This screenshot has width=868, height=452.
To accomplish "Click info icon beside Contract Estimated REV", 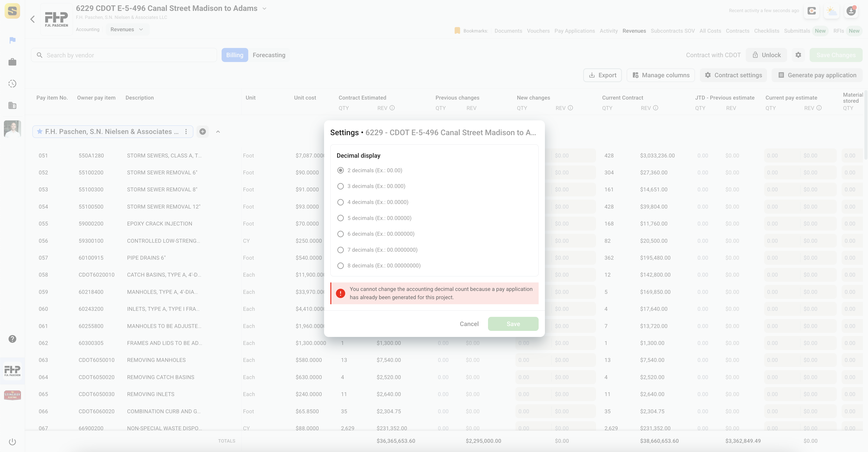I will (392, 108).
